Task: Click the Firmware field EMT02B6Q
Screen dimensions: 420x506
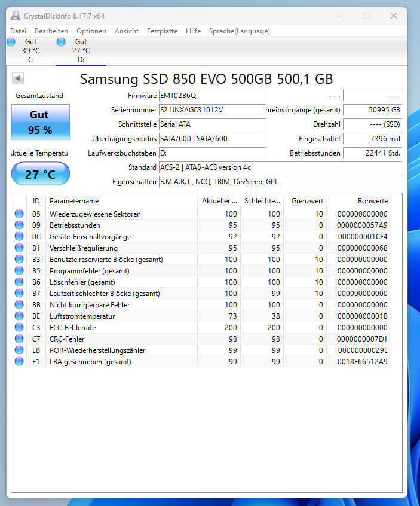Action: pos(213,96)
